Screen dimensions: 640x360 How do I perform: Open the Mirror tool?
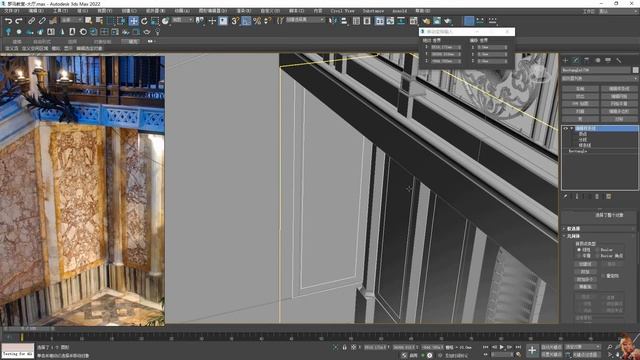click(333, 20)
